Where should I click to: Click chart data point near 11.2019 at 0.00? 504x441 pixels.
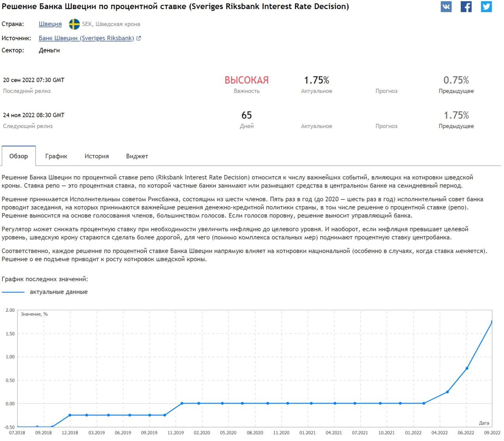pyautogui.click(x=182, y=403)
